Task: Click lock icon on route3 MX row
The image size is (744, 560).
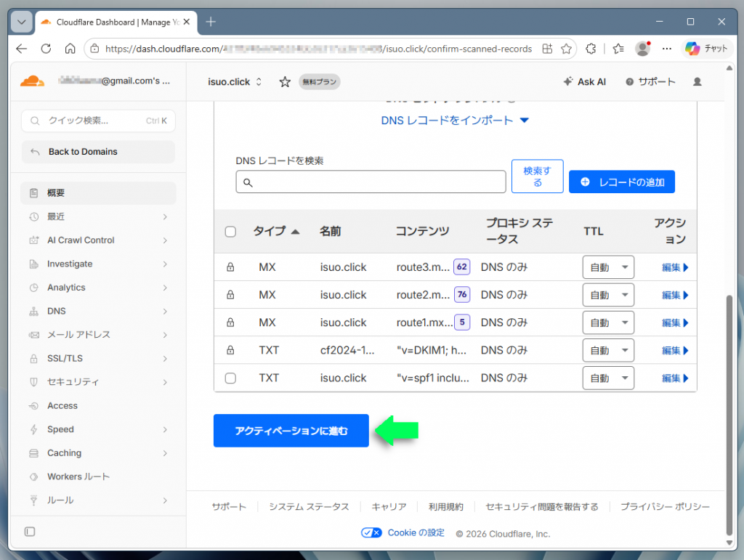Action: pyautogui.click(x=230, y=267)
